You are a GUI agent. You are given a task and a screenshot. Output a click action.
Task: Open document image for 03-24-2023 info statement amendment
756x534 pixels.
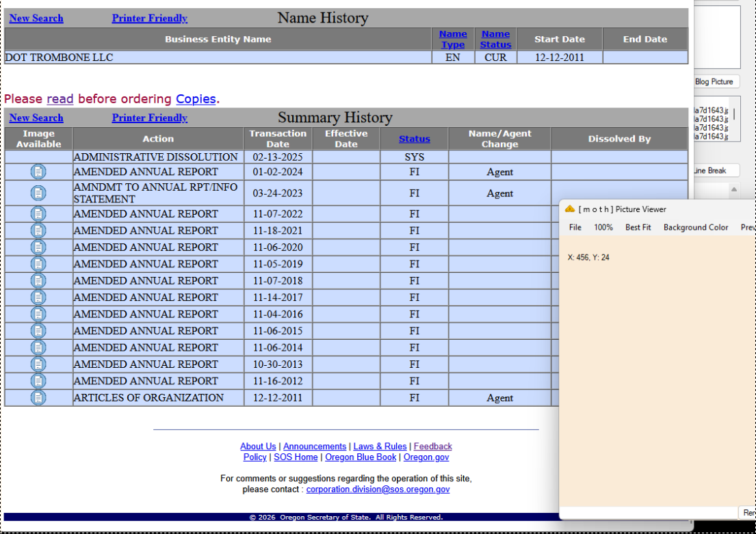point(38,193)
